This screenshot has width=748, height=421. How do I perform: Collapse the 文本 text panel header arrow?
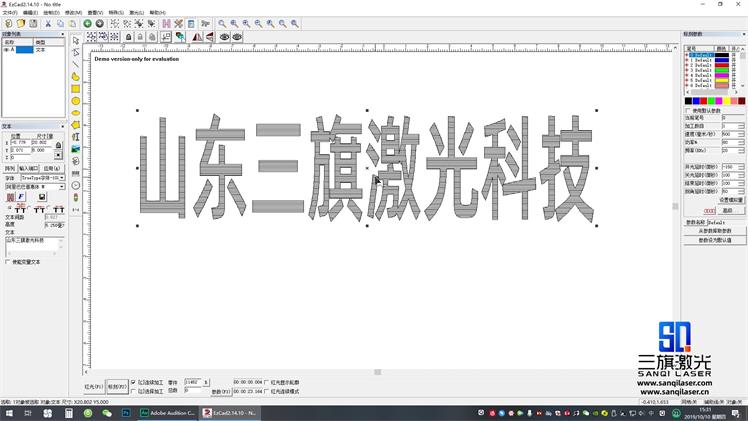62,126
